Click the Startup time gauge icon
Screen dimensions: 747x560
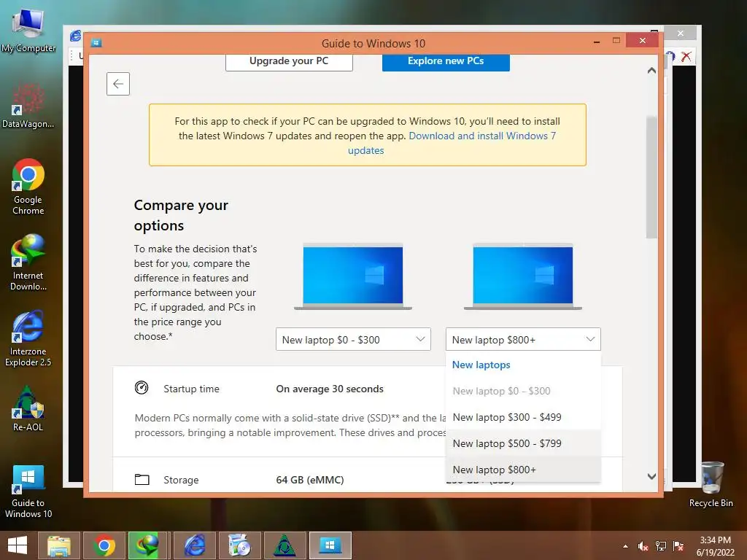pos(142,388)
